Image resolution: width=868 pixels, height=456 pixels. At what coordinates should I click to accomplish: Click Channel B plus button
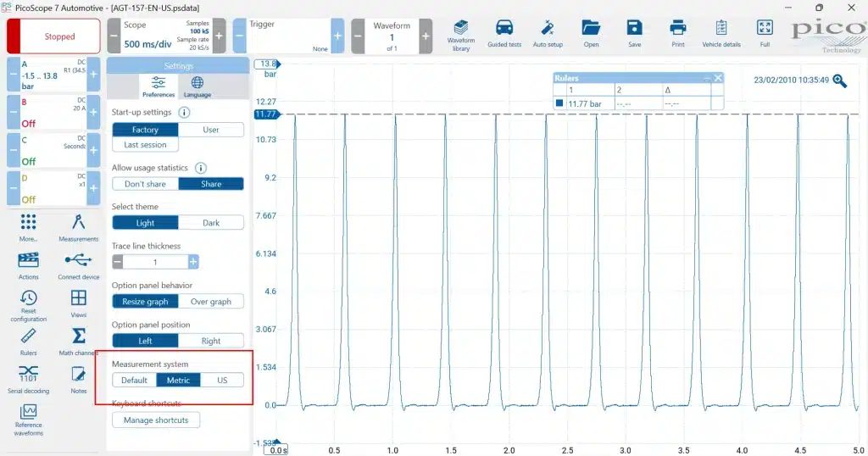(93, 113)
